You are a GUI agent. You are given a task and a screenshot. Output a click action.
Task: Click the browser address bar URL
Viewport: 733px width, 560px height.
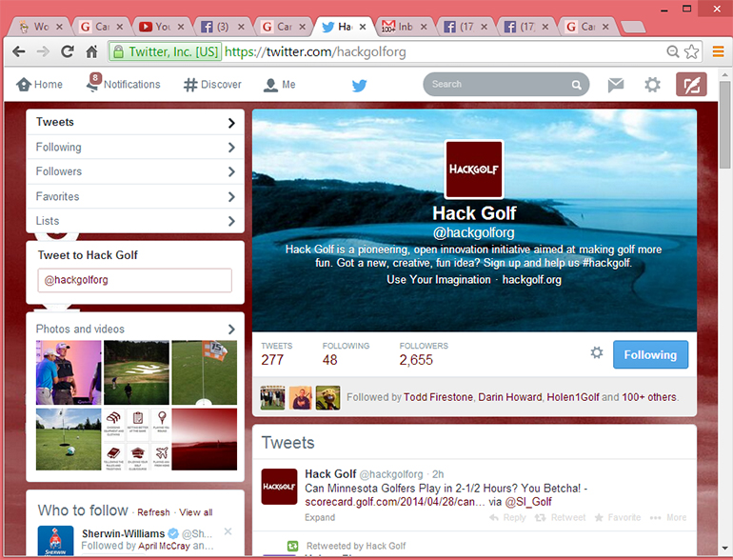click(x=315, y=51)
